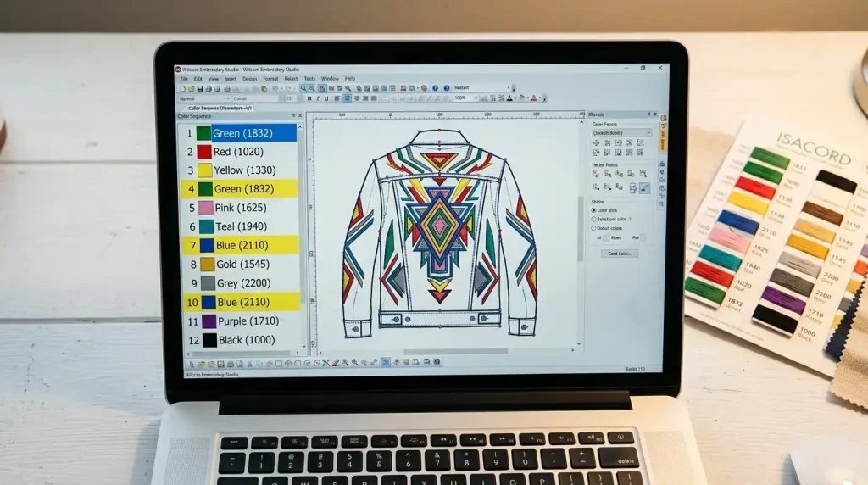Select the pencil tool in bottom toolbar
Image resolution: width=868 pixels, height=485 pixels.
(x=336, y=363)
